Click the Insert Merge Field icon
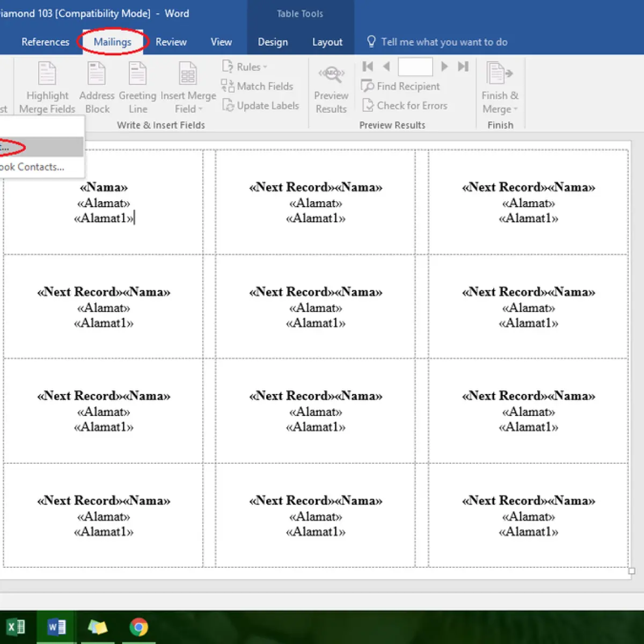 (x=188, y=74)
